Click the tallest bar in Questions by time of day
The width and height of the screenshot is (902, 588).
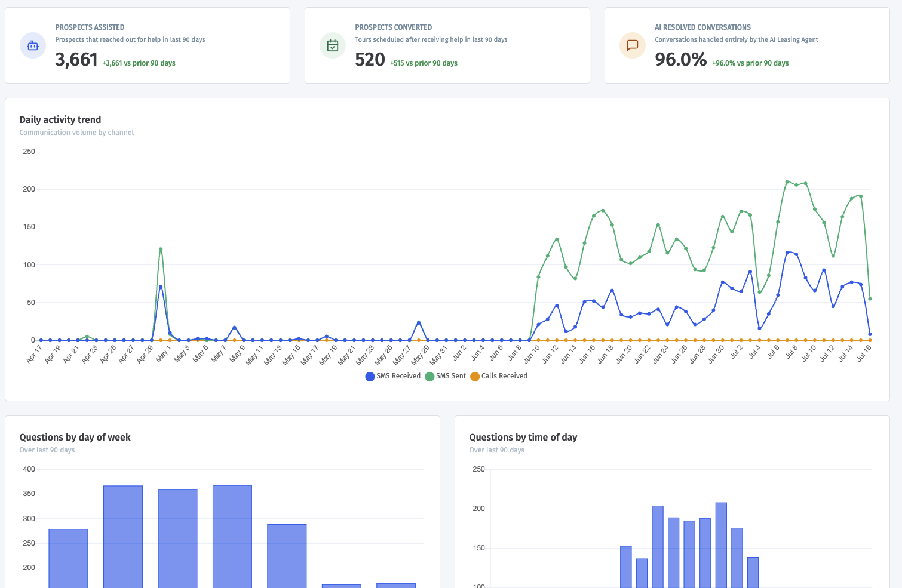[721, 545]
